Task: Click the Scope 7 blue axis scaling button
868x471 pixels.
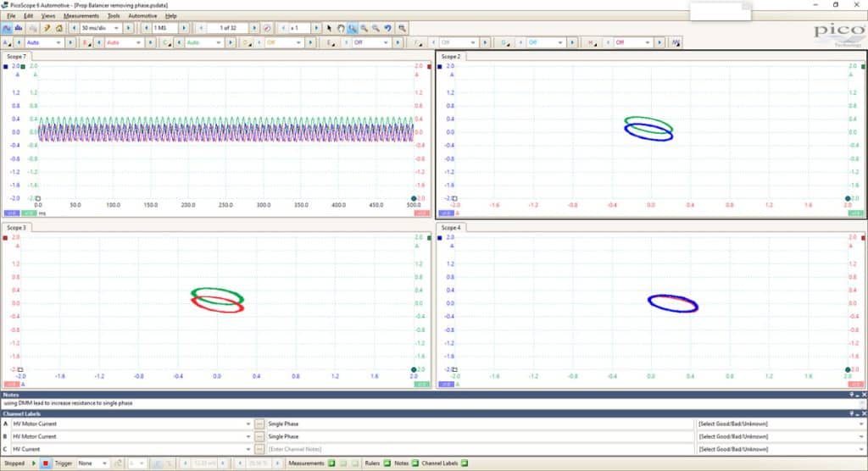Action: [12, 213]
